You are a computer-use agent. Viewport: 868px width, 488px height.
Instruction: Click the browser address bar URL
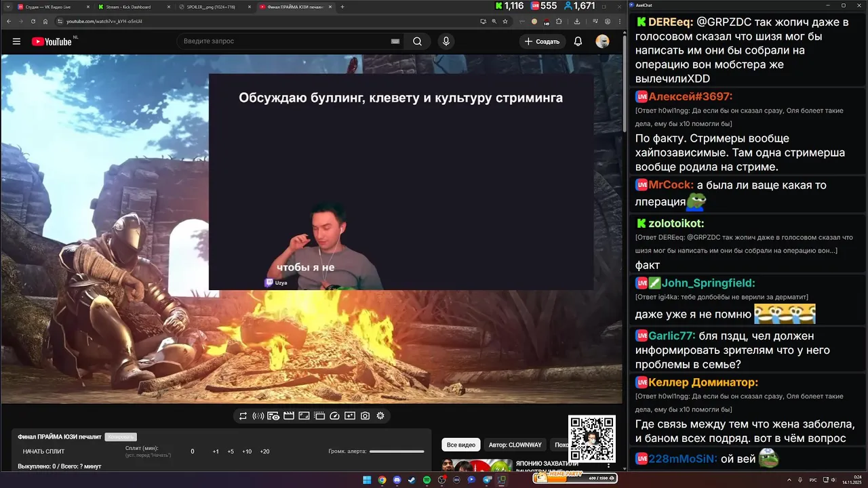[104, 21]
